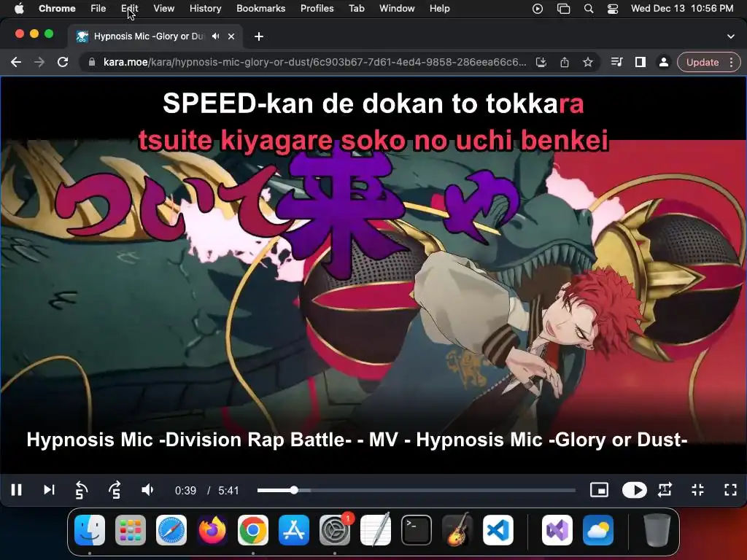Open TextEdit from the Dock
Viewport: 747px width, 560px height.
(376, 530)
